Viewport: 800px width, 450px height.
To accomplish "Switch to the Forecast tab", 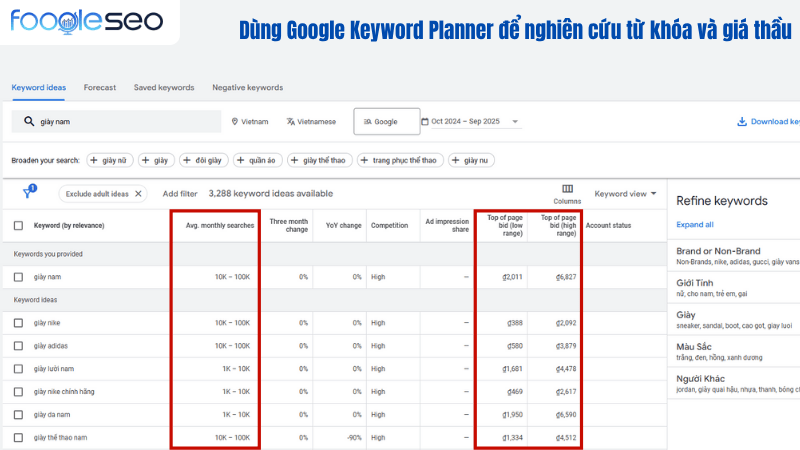I will 99,88.
